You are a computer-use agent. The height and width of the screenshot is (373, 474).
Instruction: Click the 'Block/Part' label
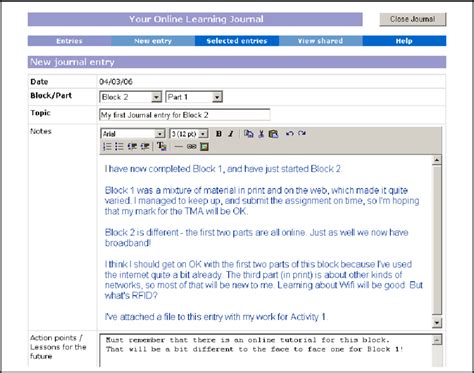pos(51,95)
